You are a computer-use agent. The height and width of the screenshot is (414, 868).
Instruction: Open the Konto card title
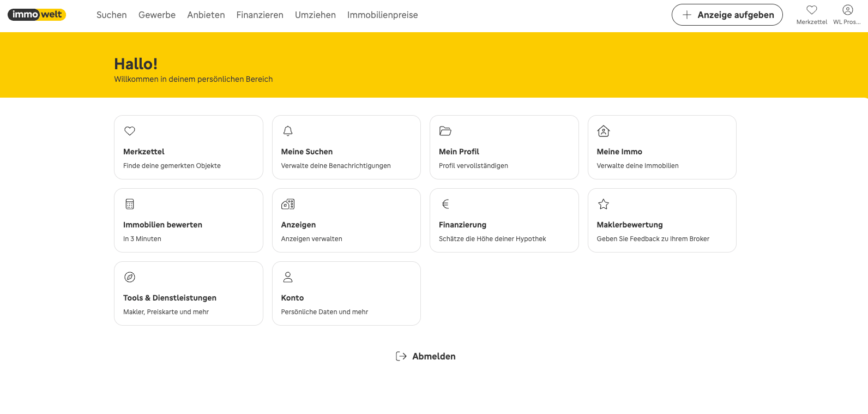292,298
